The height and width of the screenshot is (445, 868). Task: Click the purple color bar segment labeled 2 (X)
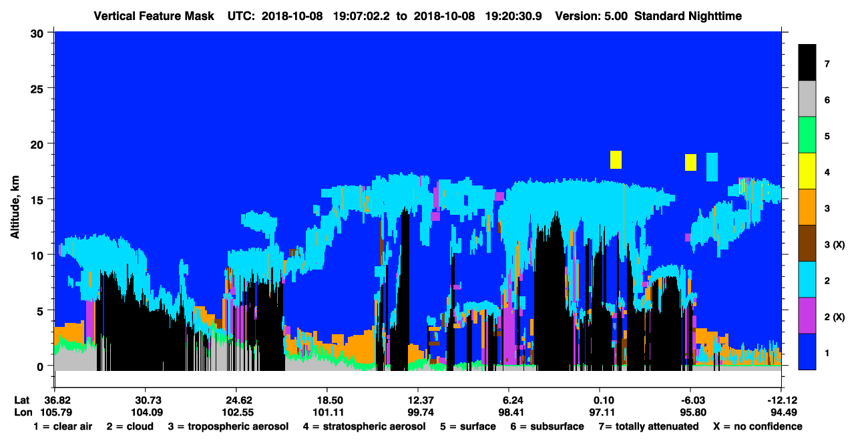pos(807,315)
